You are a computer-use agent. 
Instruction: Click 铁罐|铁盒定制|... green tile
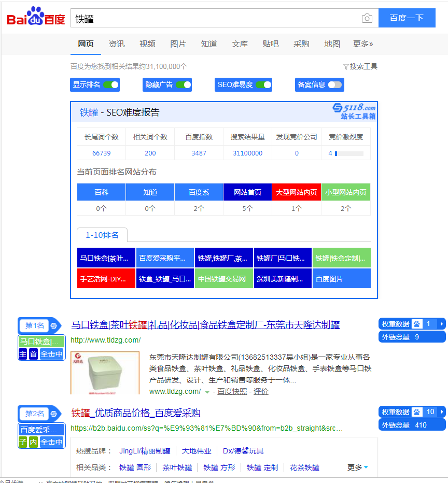coord(341,258)
